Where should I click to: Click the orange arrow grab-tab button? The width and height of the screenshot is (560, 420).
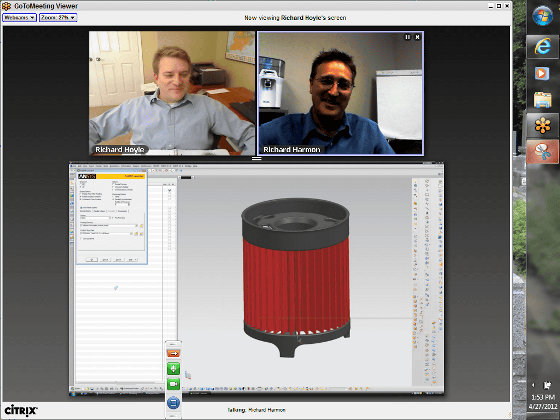point(173,353)
